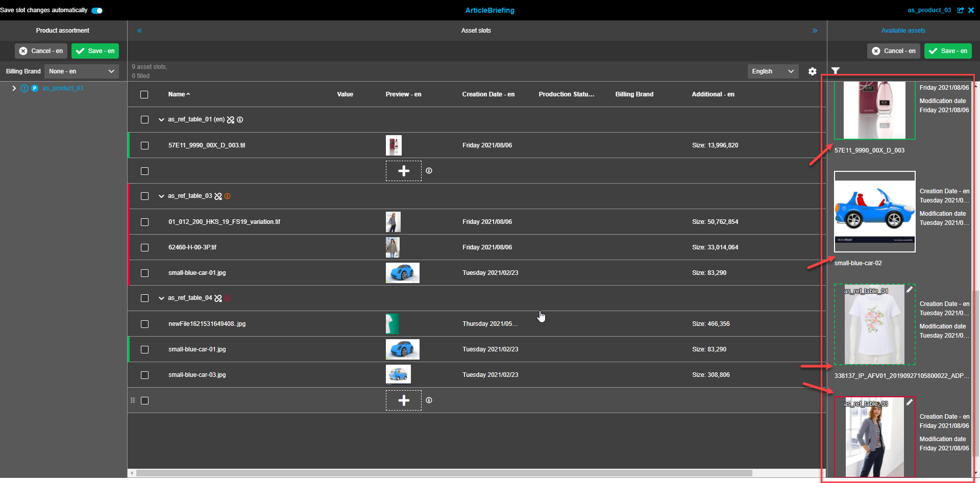Click Cancel - en in the Available assets panel
Viewport: 980px width, 483px height.
[893, 51]
